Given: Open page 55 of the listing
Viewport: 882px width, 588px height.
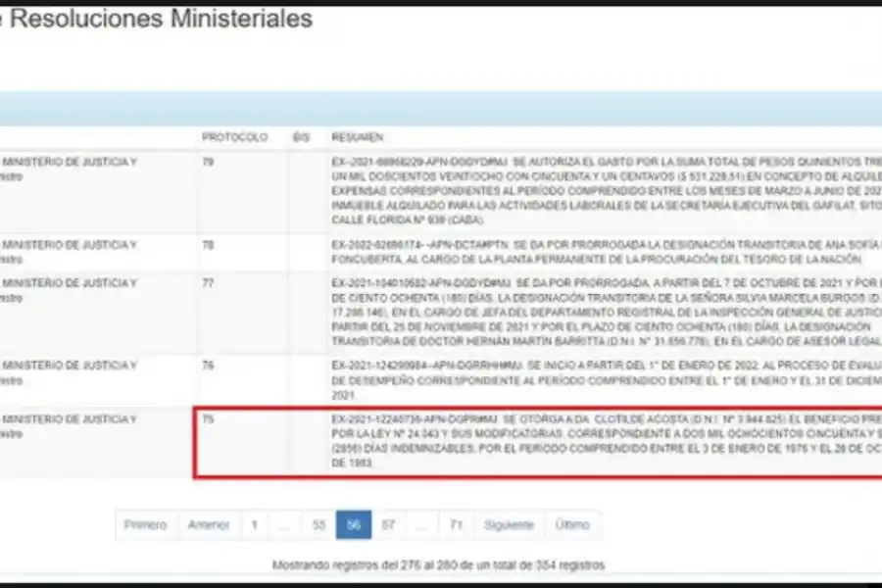Looking at the screenshot, I should (x=317, y=524).
